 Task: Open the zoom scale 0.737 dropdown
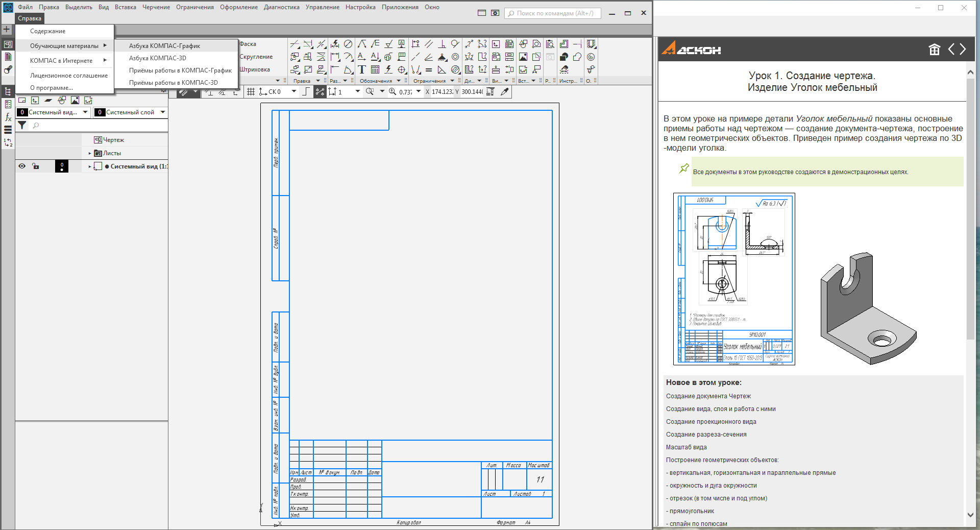[419, 92]
